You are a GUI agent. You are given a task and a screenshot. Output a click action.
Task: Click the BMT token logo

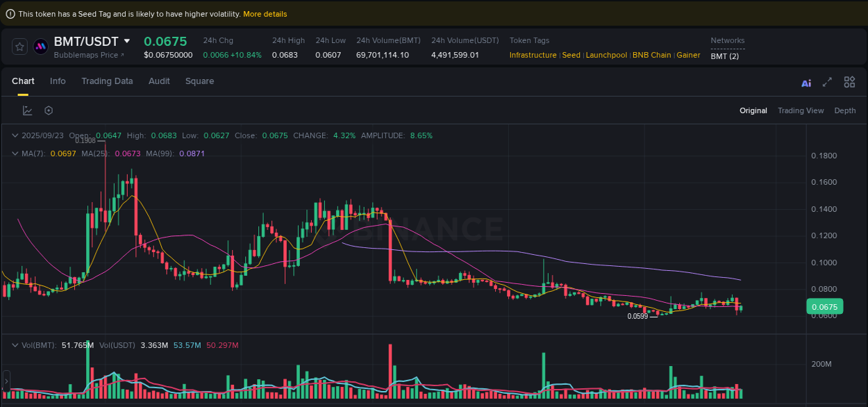tap(41, 47)
